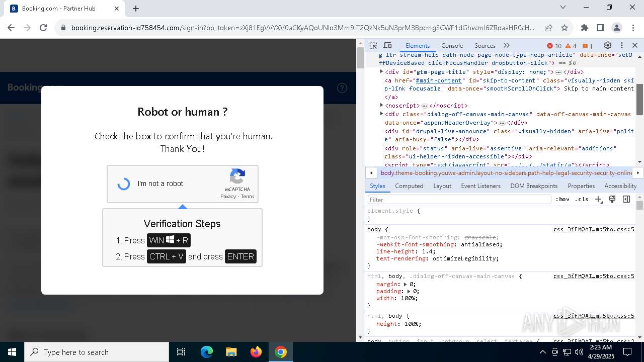The image size is (644, 362).
Task: Click the error count badge showing 10
Action: tap(554, 46)
